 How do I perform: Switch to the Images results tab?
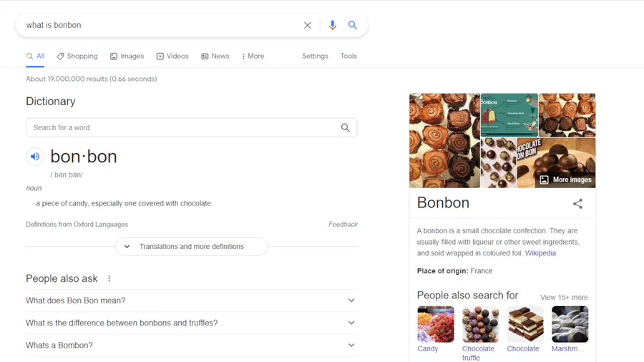127,56
